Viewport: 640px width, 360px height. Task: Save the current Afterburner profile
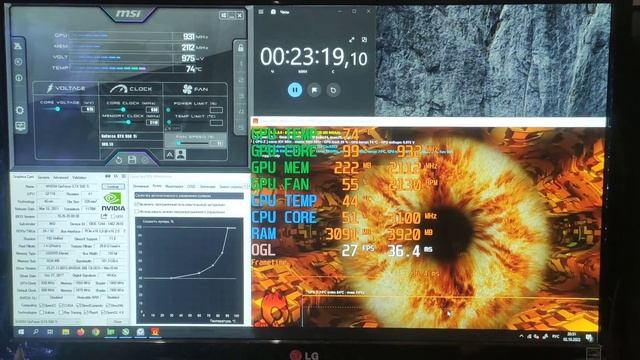point(132,160)
